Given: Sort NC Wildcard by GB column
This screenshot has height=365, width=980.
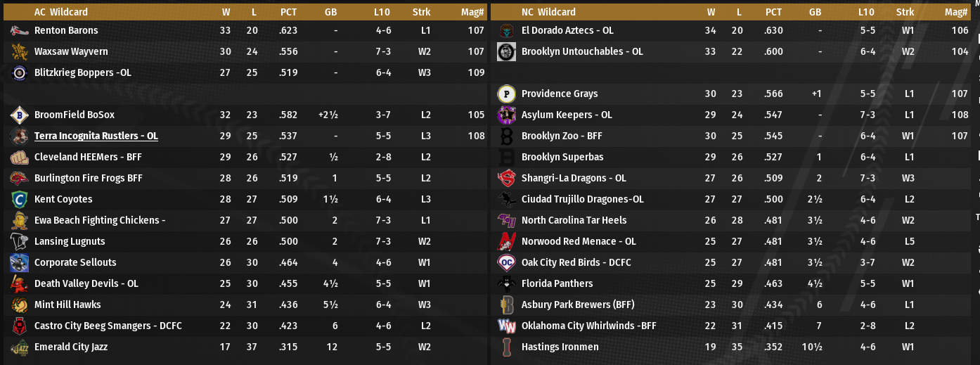Looking at the screenshot, I should click(815, 12).
